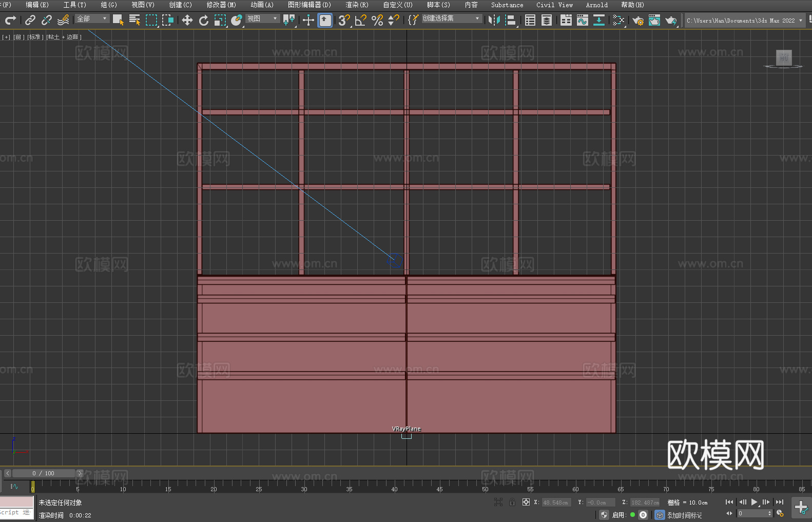Click the Use Pivot Point Center icon

289,20
